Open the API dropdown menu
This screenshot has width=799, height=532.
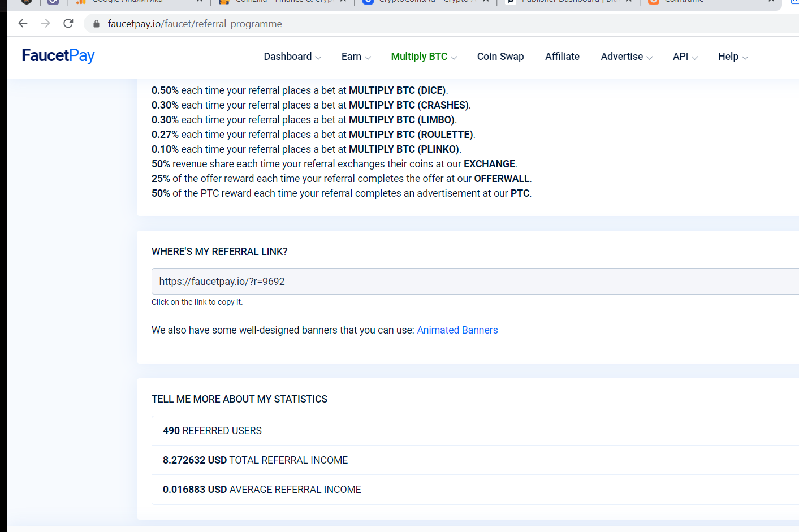click(685, 57)
